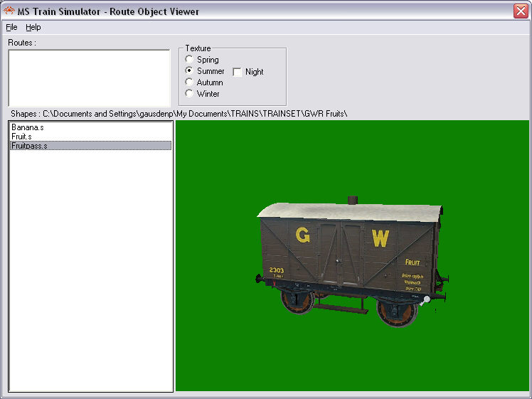Screen dimensions: 532x399
Task: Switch texture to Autumn
Action: click(x=189, y=83)
